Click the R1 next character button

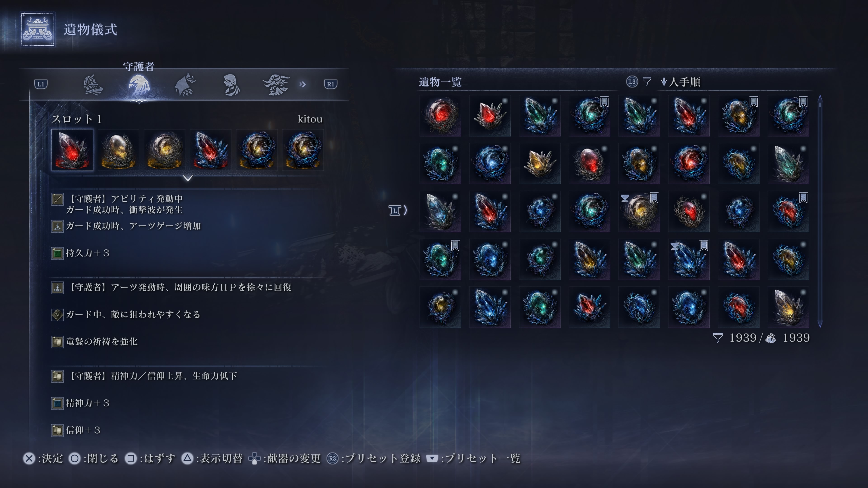pos(330,84)
